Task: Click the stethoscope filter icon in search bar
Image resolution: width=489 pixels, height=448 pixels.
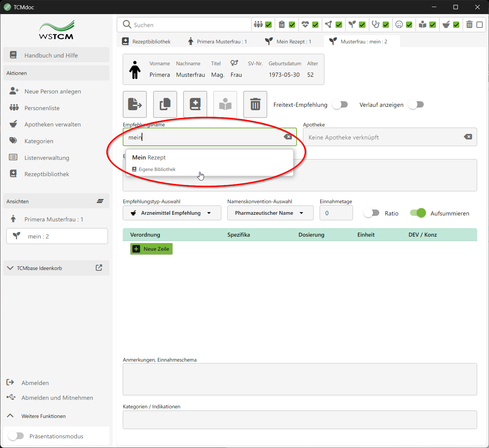Action: click(x=376, y=24)
